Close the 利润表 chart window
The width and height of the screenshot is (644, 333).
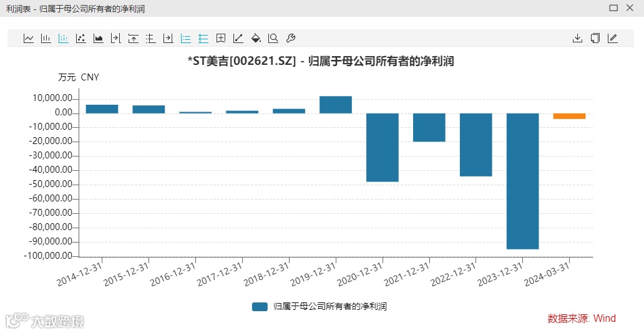tap(630, 8)
